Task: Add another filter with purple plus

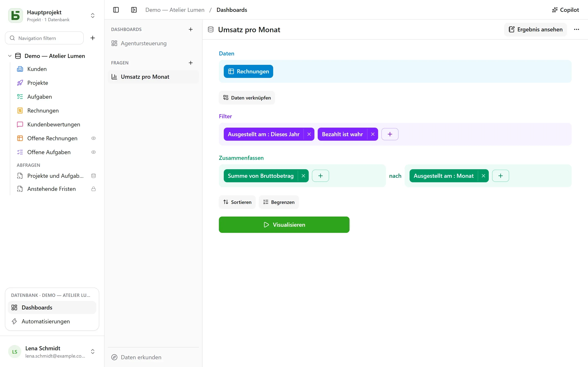Action: 390,134
